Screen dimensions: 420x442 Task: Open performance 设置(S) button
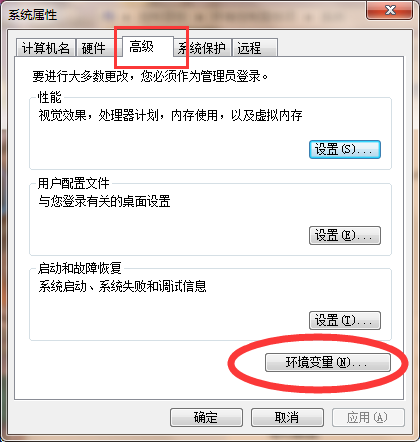coord(345,149)
